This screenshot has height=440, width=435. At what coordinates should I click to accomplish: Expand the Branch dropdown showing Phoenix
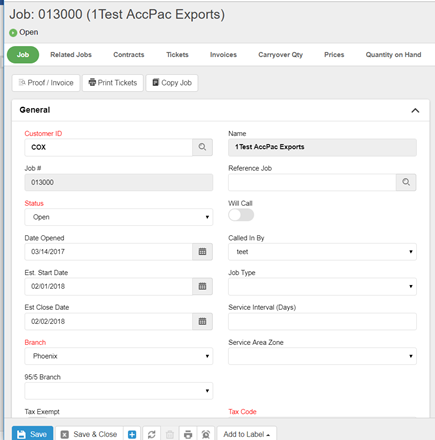(x=119, y=356)
